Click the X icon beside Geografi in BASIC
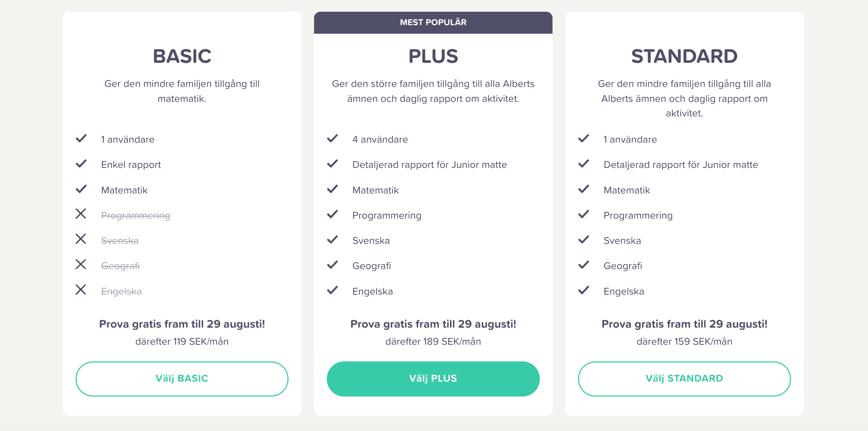 coord(81,264)
